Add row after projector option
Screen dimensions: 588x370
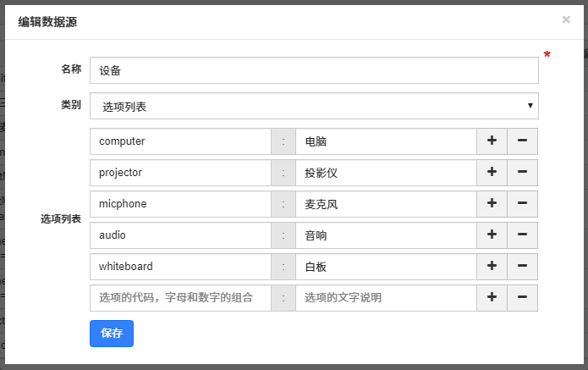(x=492, y=173)
